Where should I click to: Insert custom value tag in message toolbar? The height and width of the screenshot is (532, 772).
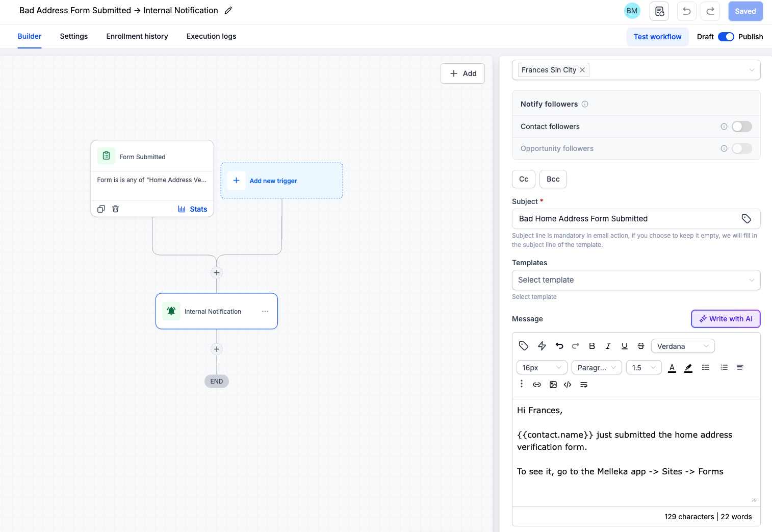[x=524, y=346]
